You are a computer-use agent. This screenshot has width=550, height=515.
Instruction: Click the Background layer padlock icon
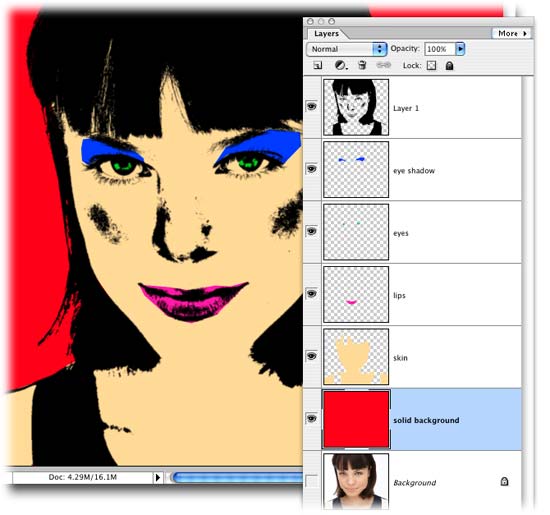(504, 481)
